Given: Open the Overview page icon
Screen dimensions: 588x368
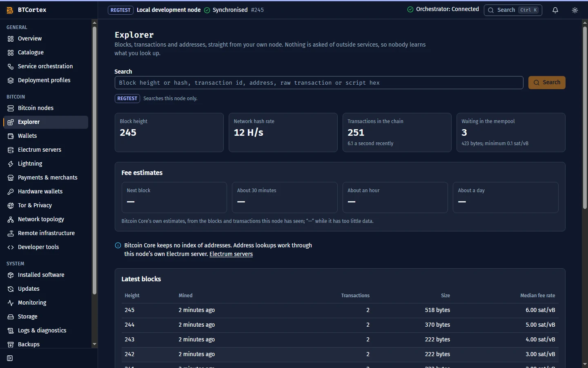Looking at the screenshot, I should click(11, 39).
